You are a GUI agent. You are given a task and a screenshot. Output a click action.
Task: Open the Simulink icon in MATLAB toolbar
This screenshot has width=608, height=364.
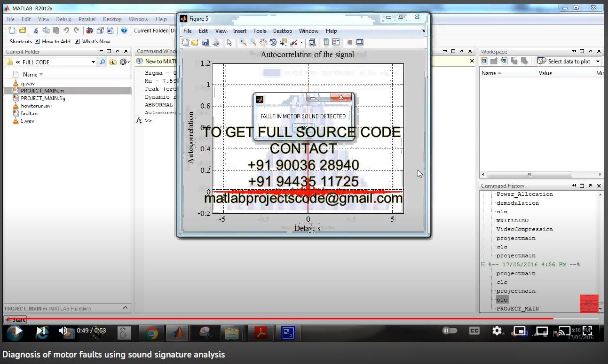[90, 31]
